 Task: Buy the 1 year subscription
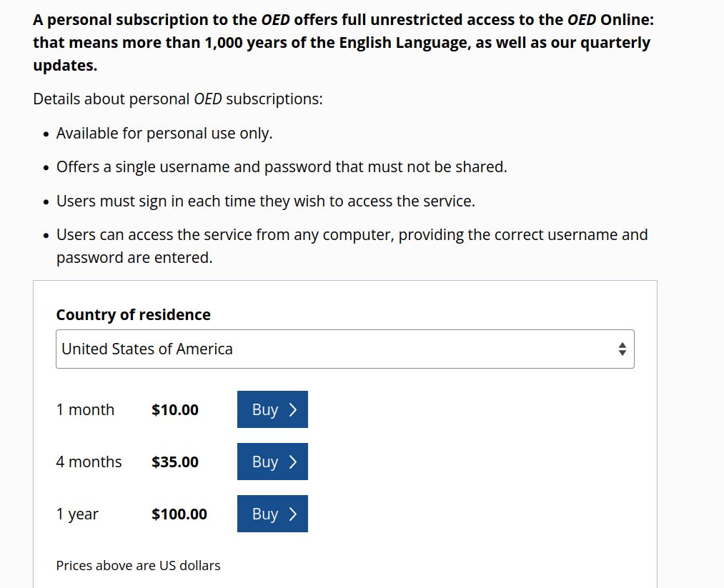pyautogui.click(x=272, y=514)
